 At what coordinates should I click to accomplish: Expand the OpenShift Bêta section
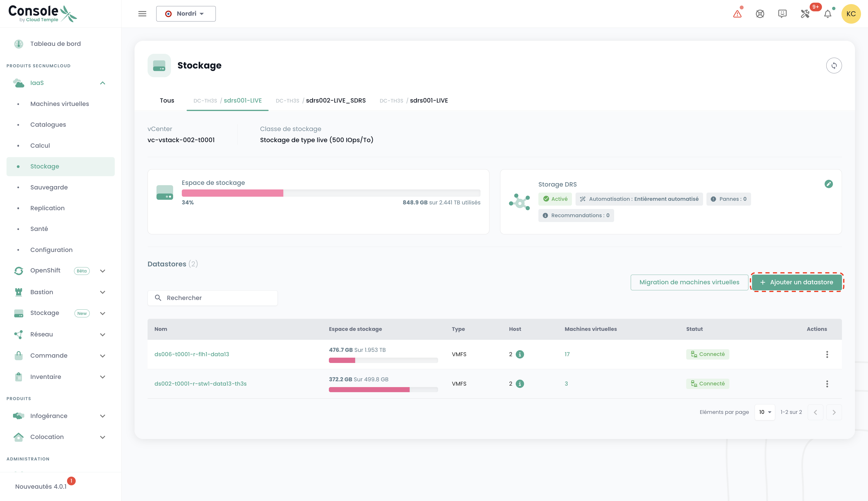point(102,271)
